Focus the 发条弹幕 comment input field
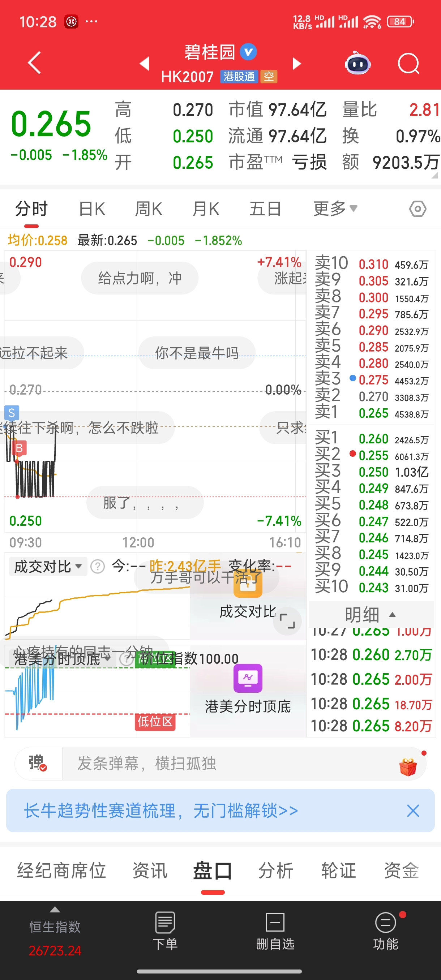 coord(228,763)
